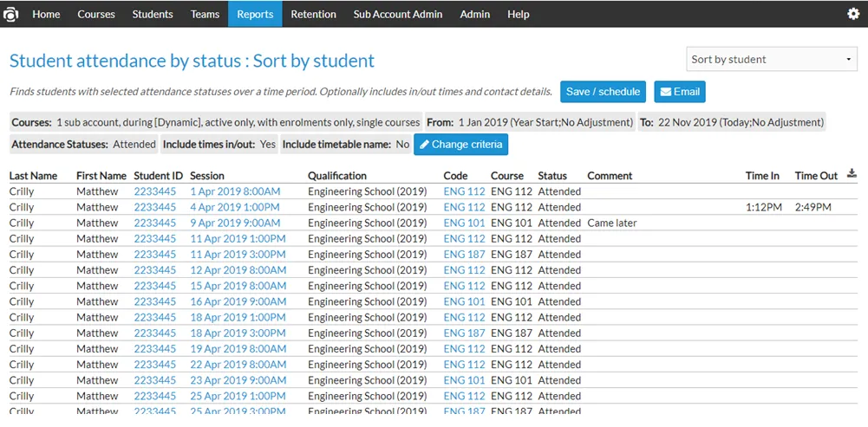The height and width of the screenshot is (427, 868).
Task: Open session 18 Apr 2019 1:00PM
Action: tap(238, 318)
